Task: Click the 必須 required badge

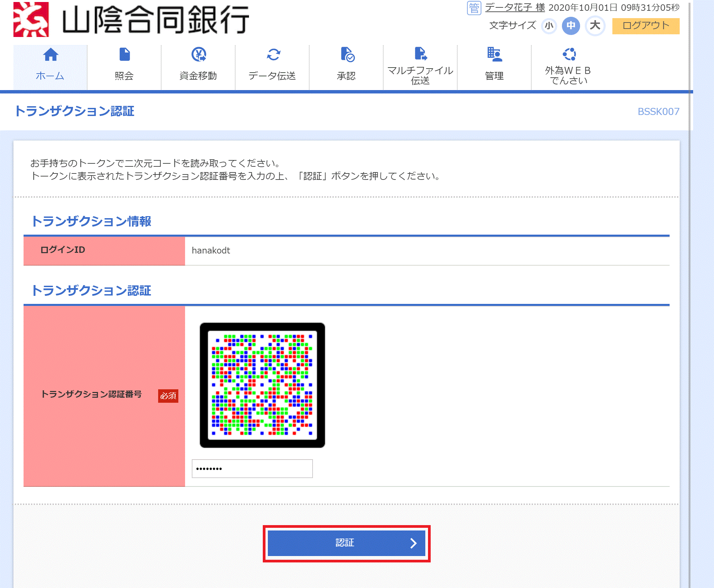Action: coord(168,396)
